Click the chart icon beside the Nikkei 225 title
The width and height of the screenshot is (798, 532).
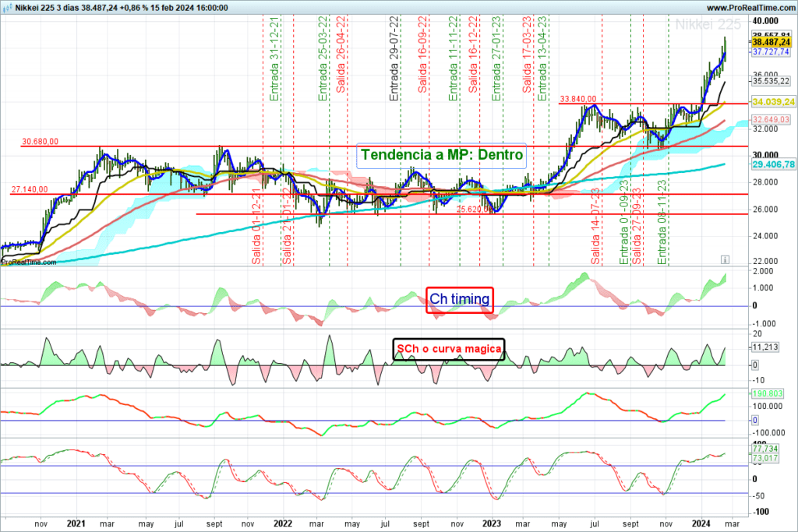click(x=7, y=8)
